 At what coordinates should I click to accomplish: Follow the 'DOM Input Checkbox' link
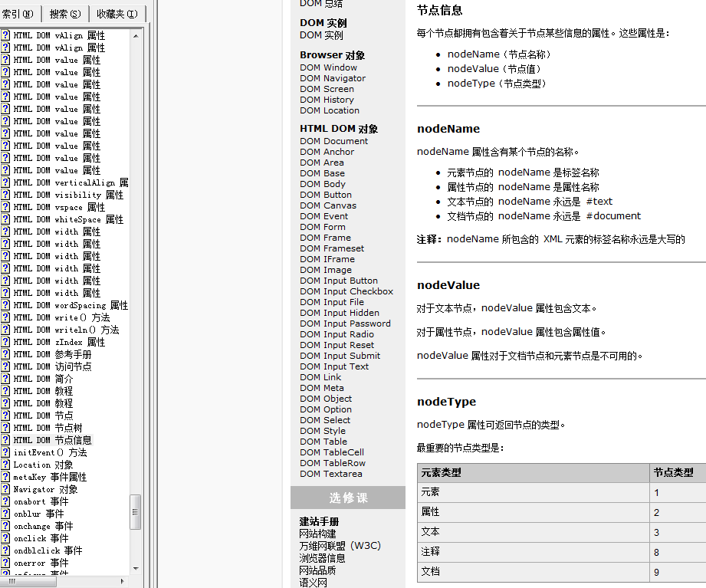coord(346,292)
